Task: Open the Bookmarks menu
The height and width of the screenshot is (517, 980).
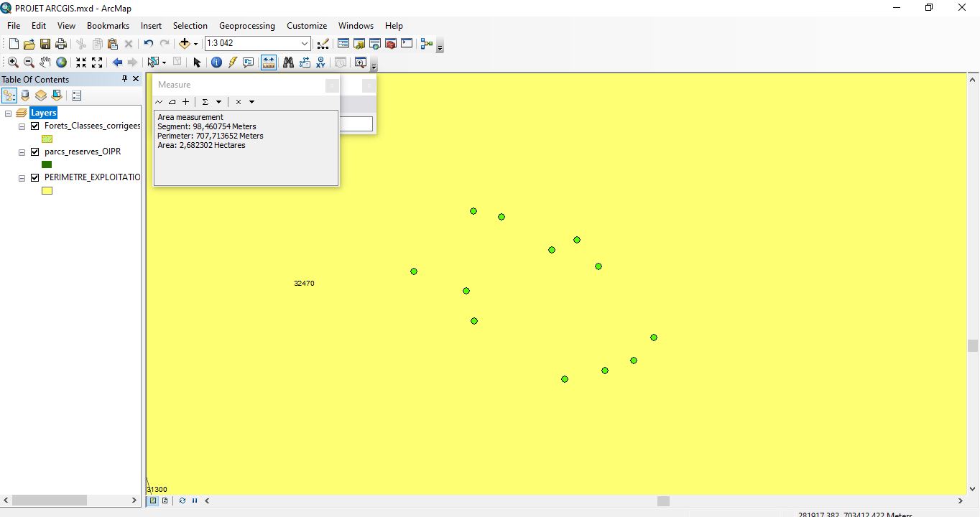Action: [108, 26]
